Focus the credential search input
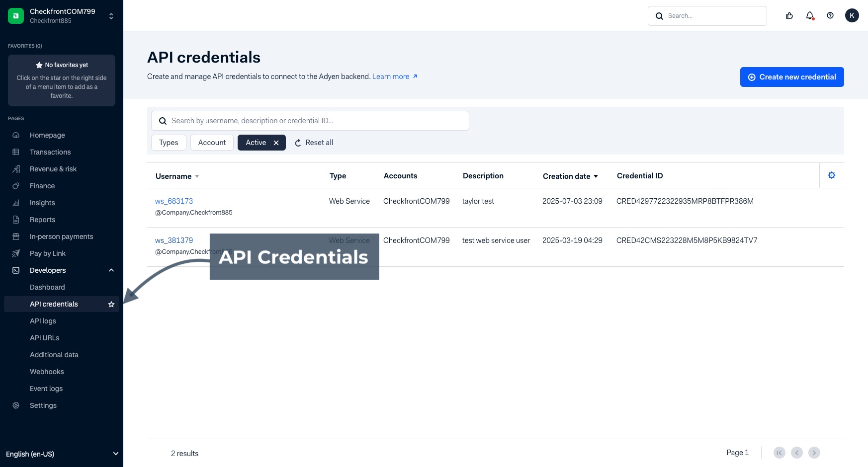Image resolution: width=868 pixels, height=467 pixels. (x=310, y=121)
